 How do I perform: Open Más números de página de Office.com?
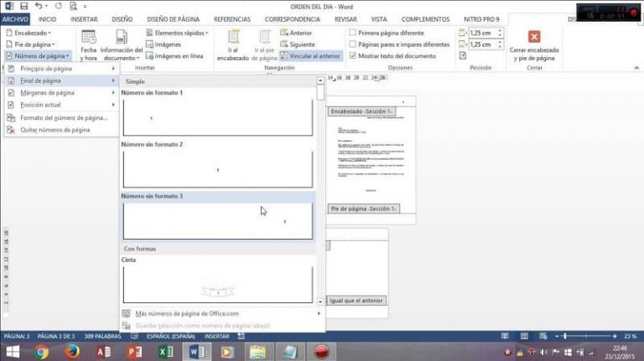222,313
